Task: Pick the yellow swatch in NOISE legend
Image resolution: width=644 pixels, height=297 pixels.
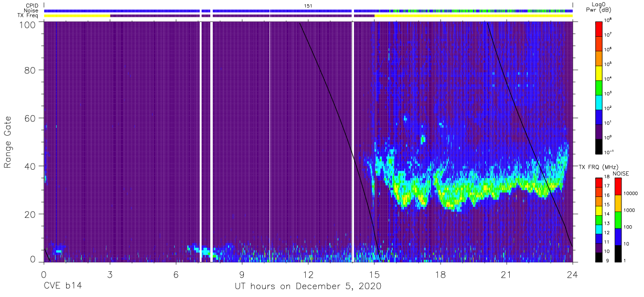Action: tap(618, 203)
